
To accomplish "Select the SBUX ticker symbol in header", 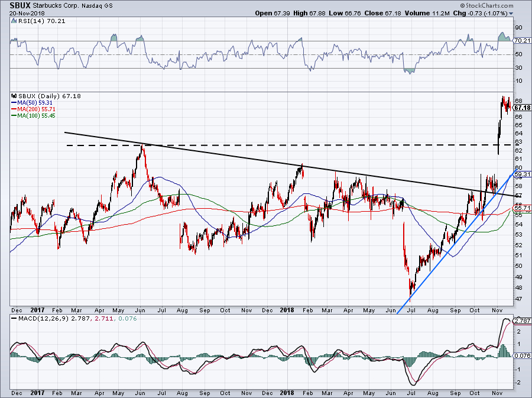I will 20,5.
